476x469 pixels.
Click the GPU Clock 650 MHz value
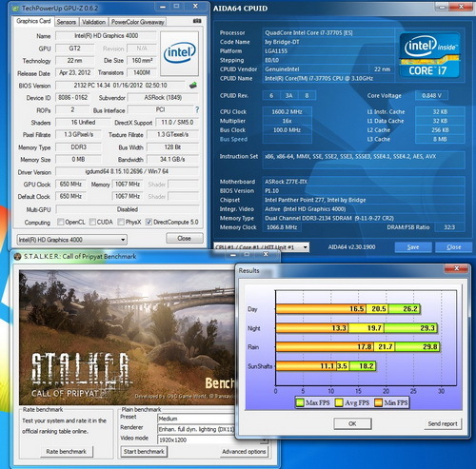(x=70, y=185)
